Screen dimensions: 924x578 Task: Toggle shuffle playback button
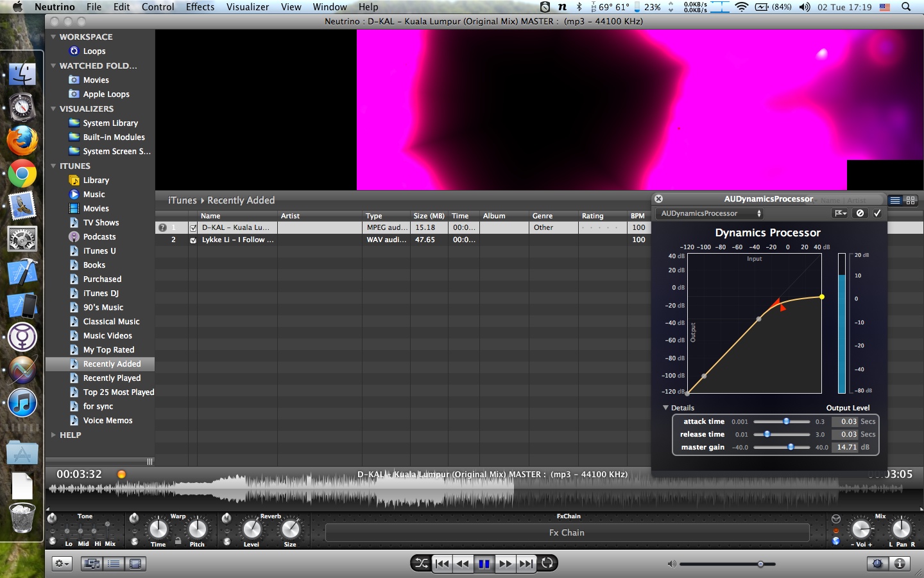click(422, 563)
